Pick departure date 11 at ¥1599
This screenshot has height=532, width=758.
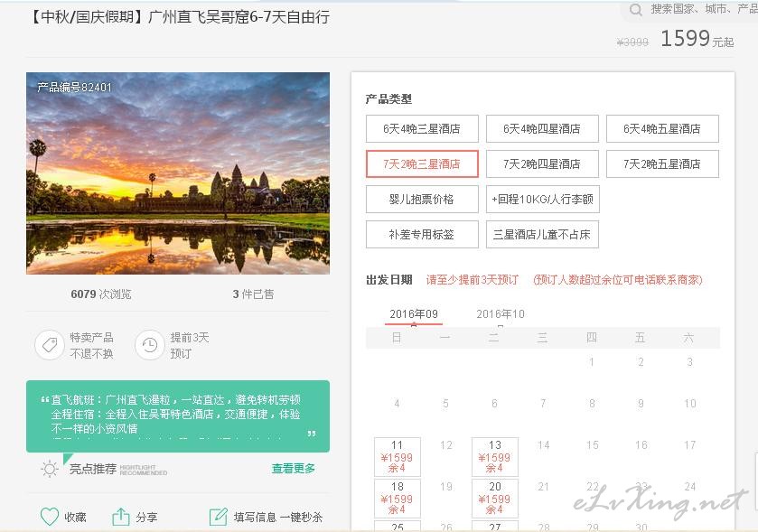coord(398,457)
